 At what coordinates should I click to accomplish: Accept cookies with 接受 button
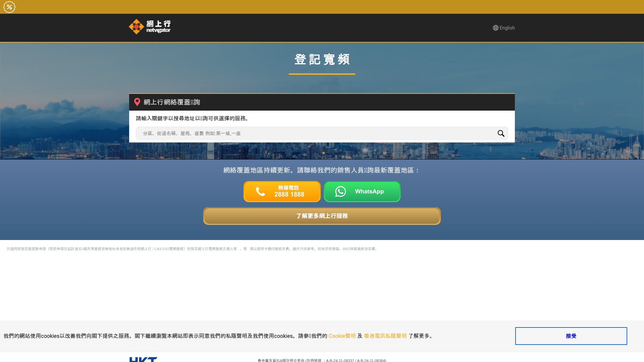tap(571, 336)
